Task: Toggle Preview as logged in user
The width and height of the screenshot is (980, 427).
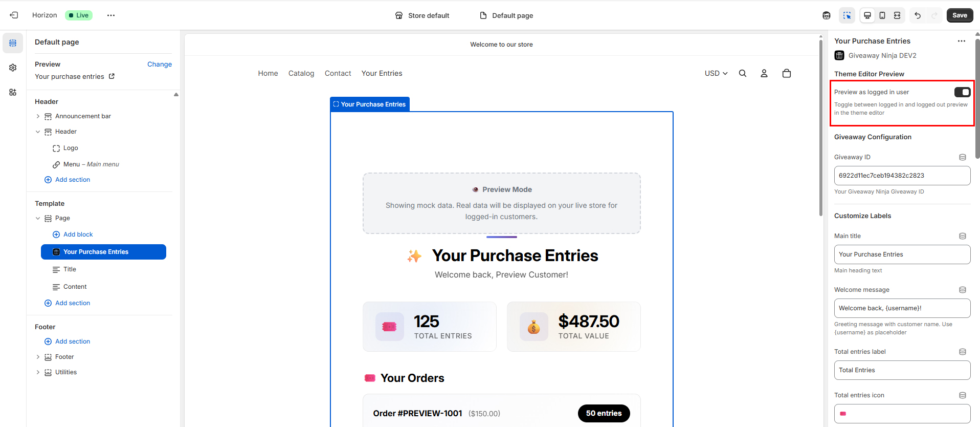Action: coord(962,92)
